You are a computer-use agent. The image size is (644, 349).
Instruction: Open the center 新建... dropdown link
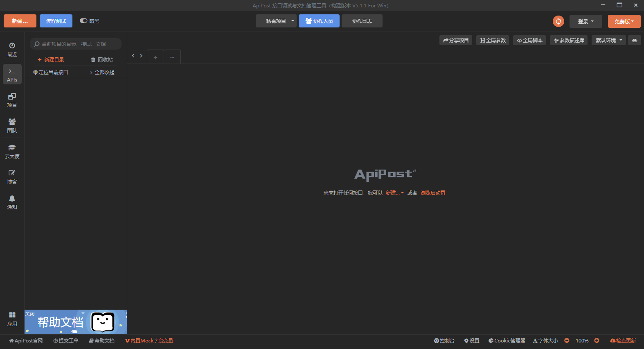coord(394,193)
